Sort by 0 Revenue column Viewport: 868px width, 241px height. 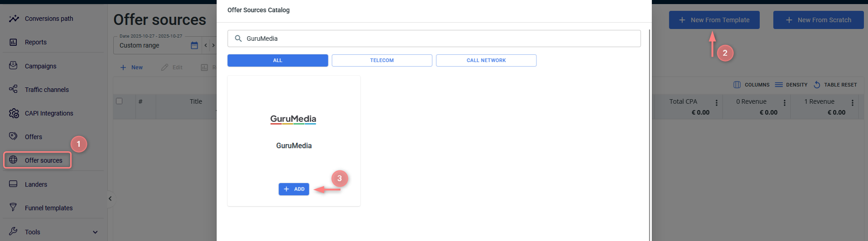pyautogui.click(x=751, y=101)
